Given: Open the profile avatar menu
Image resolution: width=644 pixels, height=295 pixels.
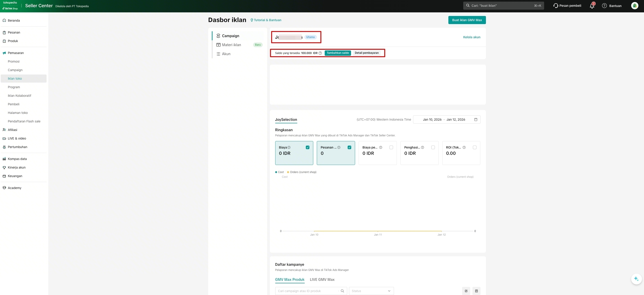Looking at the screenshot, I should tap(635, 5).
